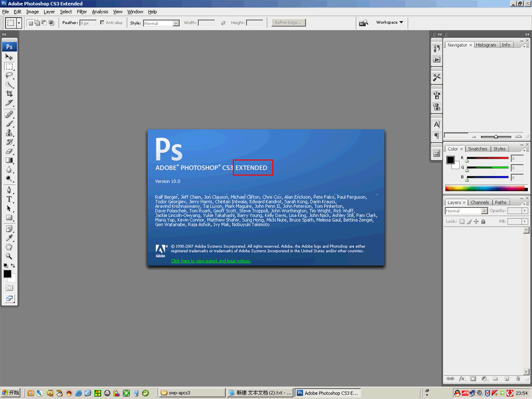This screenshot has height=399, width=532.
Task: Open the Layers blend mode Normal dropdown
Action: coord(466,211)
